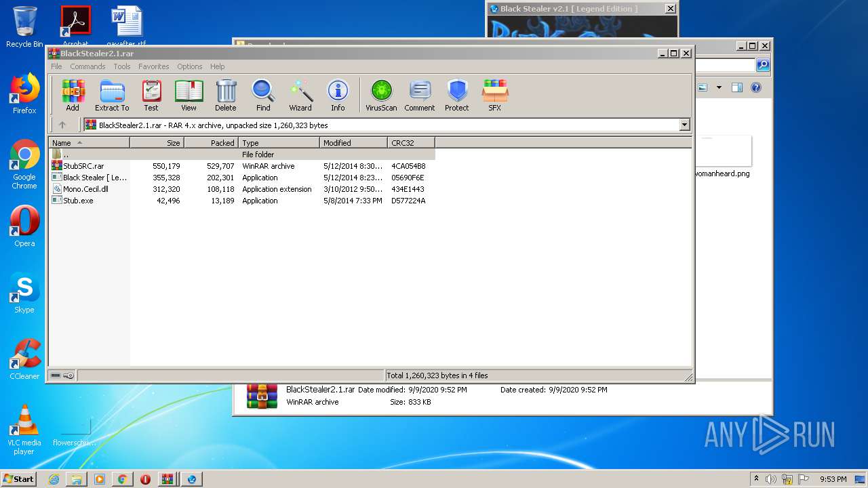Open VLC media player shortcut

24,430
